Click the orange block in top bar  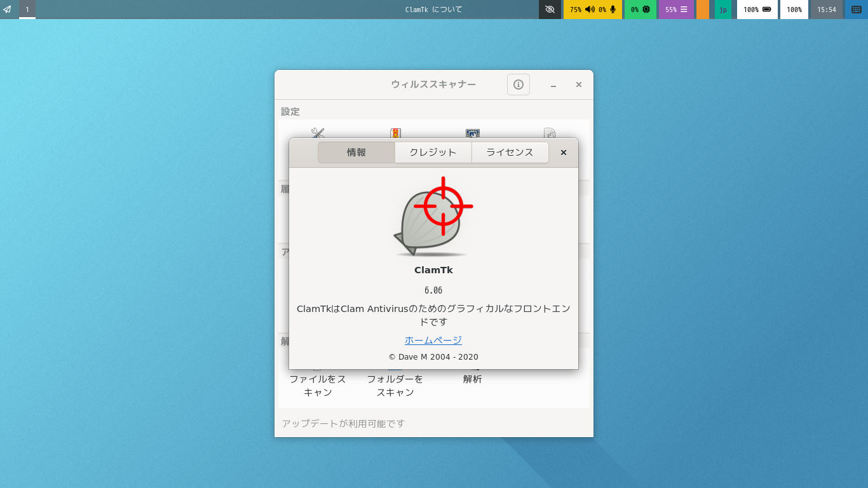pos(703,10)
